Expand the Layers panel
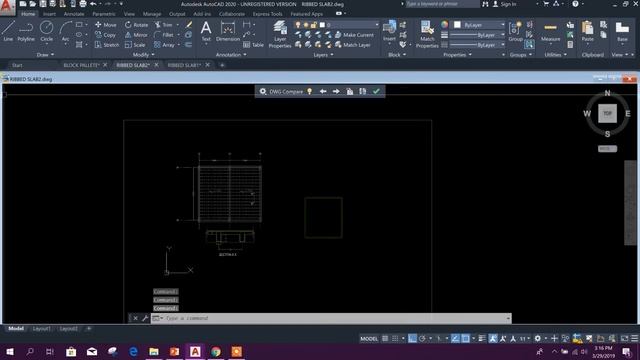Screen dimensions: 640x360 (x=323, y=55)
